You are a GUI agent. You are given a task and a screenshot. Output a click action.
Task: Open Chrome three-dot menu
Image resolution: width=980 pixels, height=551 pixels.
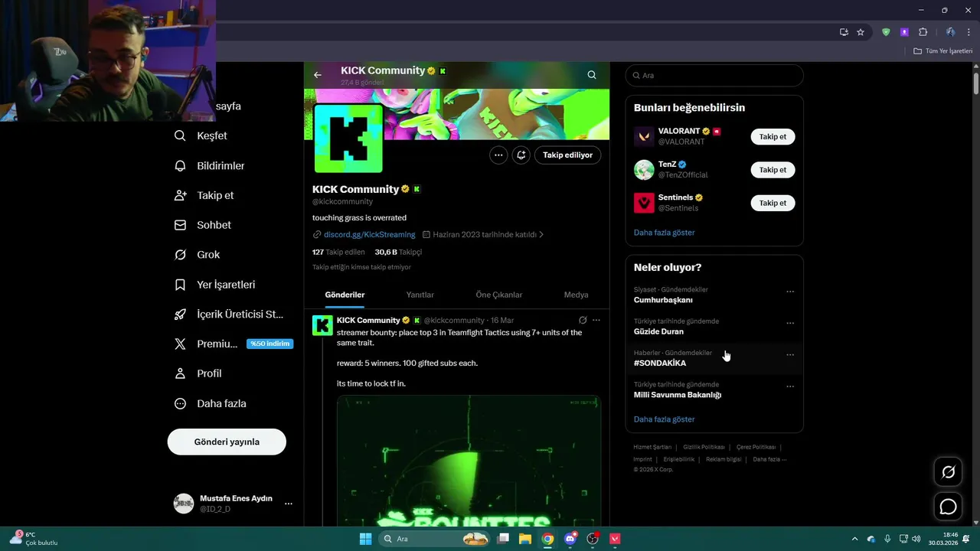pyautogui.click(x=969, y=32)
